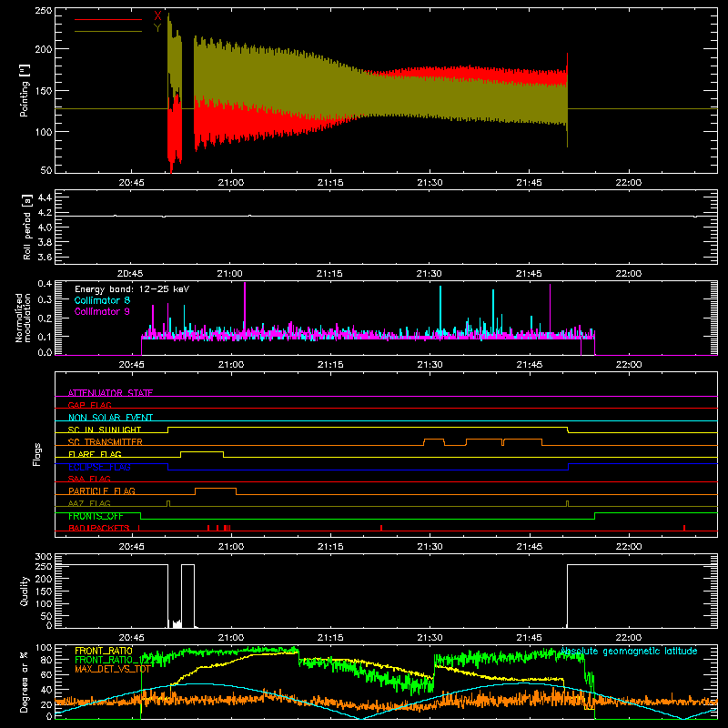Select the PARTICLE_FLAG label
This screenshot has height=728, width=728.
point(102,490)
